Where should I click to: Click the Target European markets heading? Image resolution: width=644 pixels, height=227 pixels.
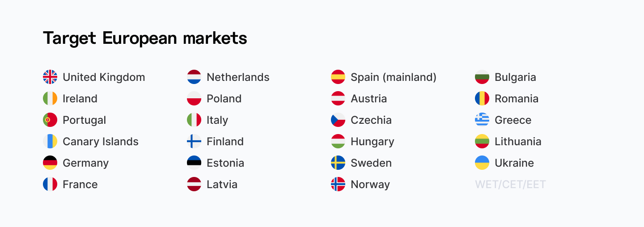pos(145,38)
